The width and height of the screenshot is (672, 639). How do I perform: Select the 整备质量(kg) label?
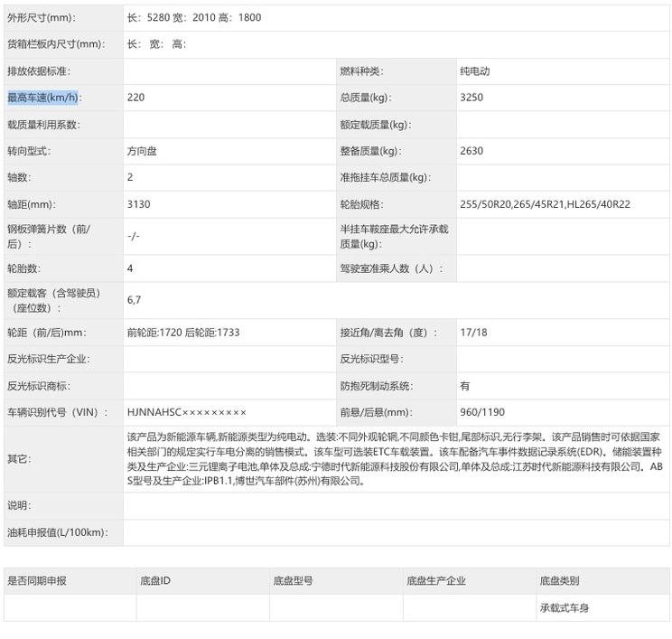pyautogui.click(x=370, y=151)
